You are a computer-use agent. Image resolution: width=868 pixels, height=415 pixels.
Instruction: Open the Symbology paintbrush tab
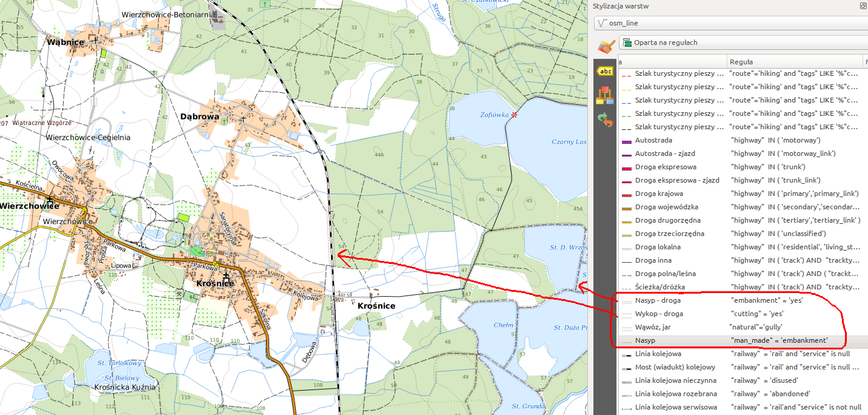pyautogui.click(x=606, y=46)
